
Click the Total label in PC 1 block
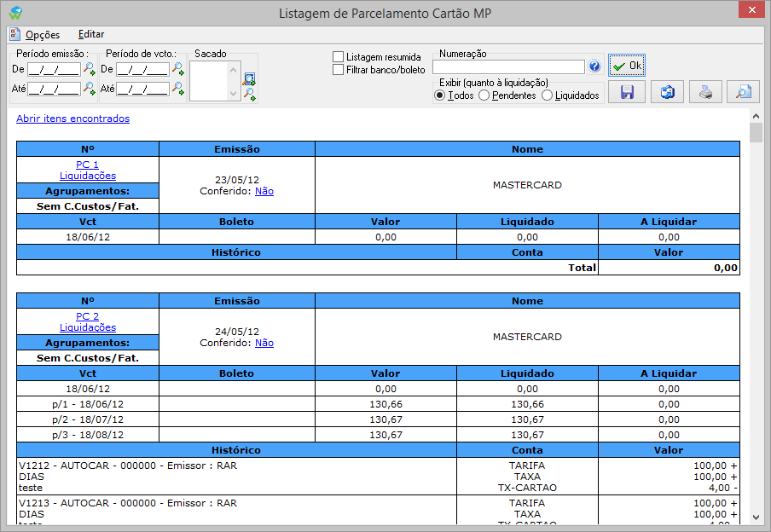pyautogui.click(x=583, y=268)
